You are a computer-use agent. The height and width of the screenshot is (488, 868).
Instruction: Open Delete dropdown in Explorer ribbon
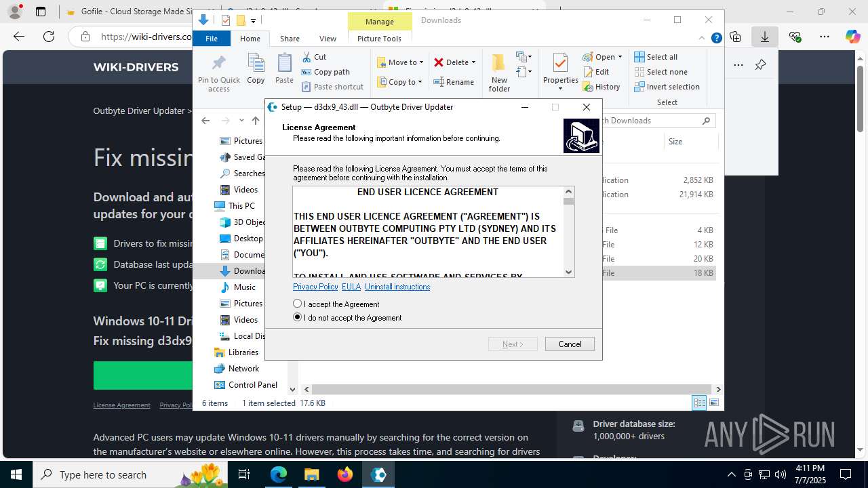(x=455, y=62)
